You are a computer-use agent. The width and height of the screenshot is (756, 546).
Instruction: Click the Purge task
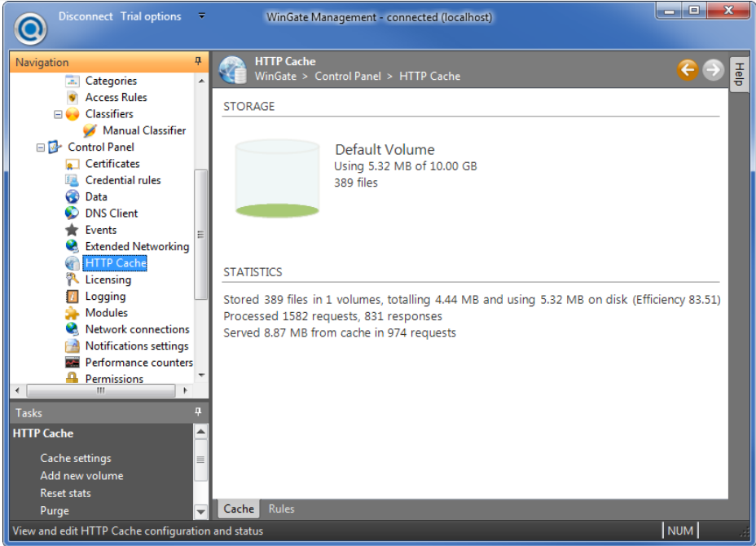pos(55,510)
